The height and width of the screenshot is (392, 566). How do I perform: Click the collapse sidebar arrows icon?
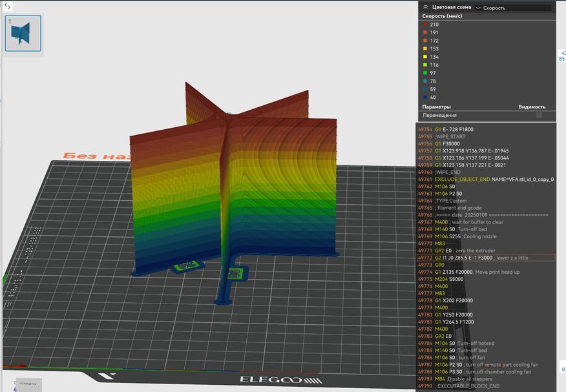[x=8, y=6]
